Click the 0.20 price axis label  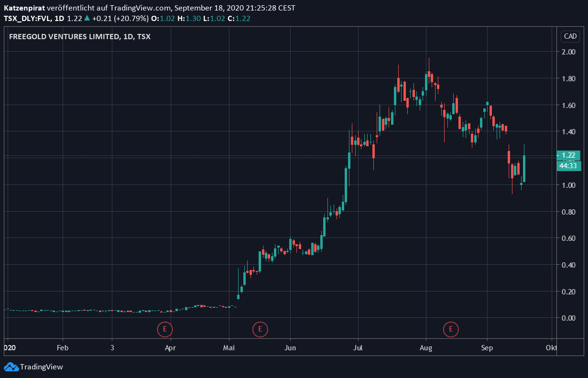tap(568, 292)
